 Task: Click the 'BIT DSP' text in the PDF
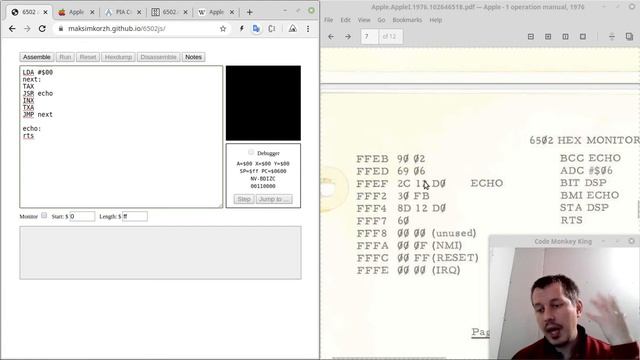pos(583,182)
